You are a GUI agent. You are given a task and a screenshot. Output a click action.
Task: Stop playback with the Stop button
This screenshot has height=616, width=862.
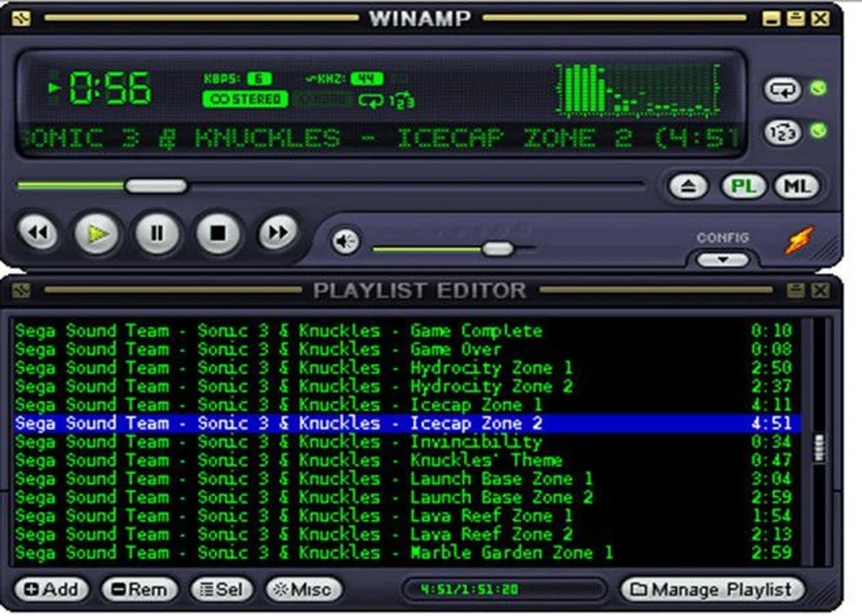coord(218,233)
